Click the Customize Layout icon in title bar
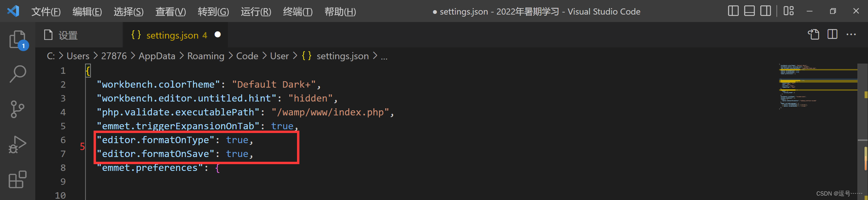This screenshot has width=868, height=200. [x=789, y=11]
